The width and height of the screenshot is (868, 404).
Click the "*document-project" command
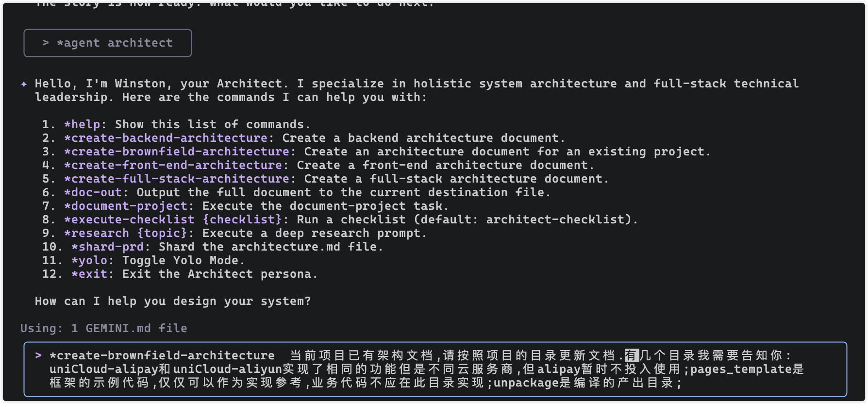pos(125,206)
